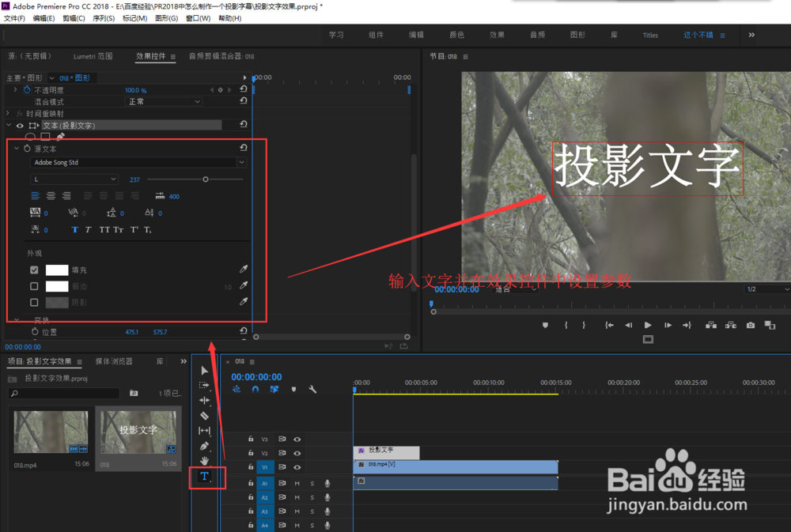Select the Track Select Forward tool
This screenshot has height=532, width=791.
click(204, 385)
